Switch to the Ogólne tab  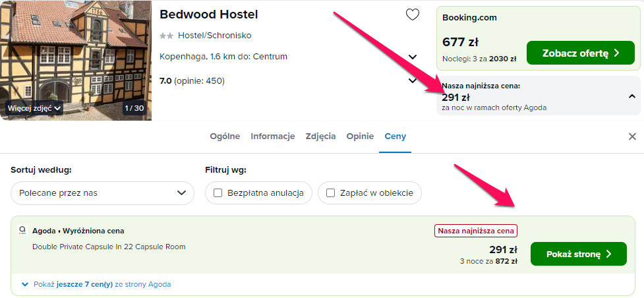tap(225, 136)
